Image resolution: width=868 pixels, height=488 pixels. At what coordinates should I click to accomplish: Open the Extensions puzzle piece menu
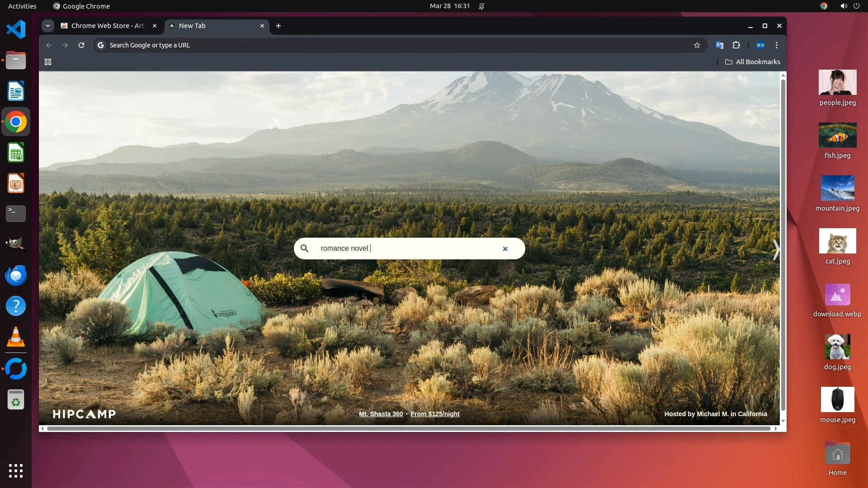(736, 45)
